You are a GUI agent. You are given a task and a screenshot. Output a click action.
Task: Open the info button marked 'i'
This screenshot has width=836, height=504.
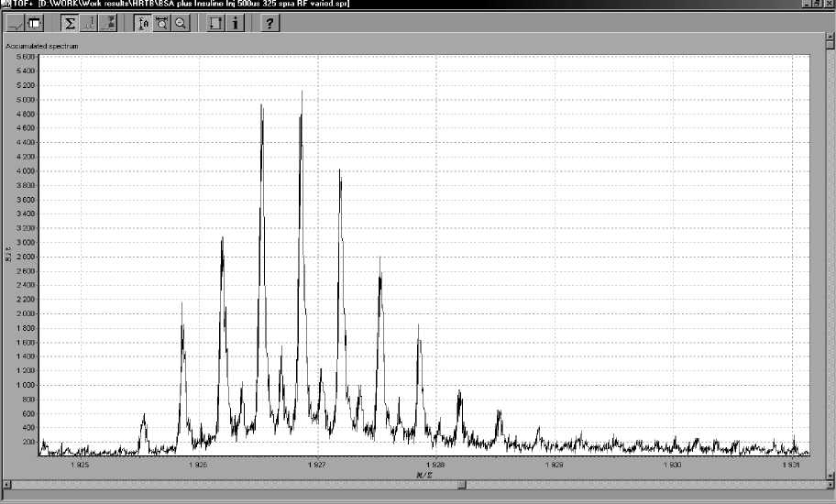236,23
